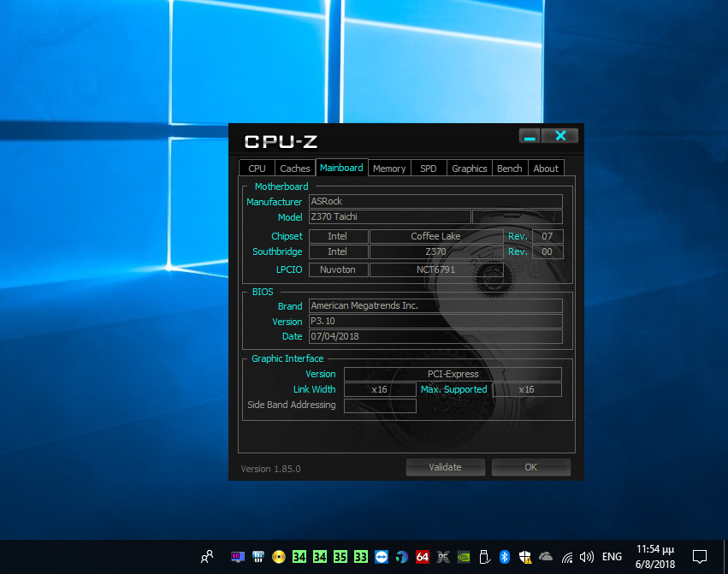Click the OK button in CPU-Z
The image size is (728, 574).
click(x=530, y=467)
